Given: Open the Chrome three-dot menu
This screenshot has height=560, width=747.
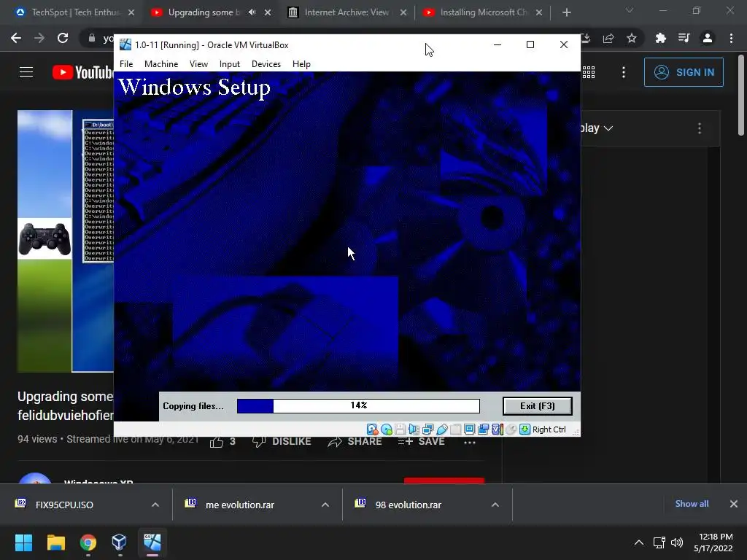Looking at the screenshot, I should [x=731, y=38].
